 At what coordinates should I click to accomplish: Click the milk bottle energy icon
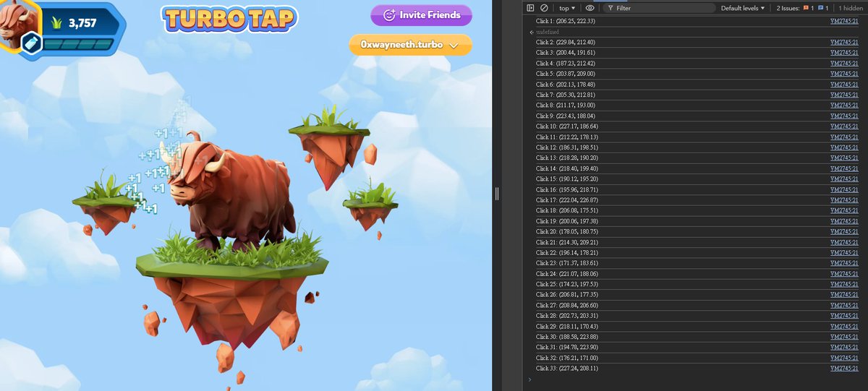pos(32,44)
